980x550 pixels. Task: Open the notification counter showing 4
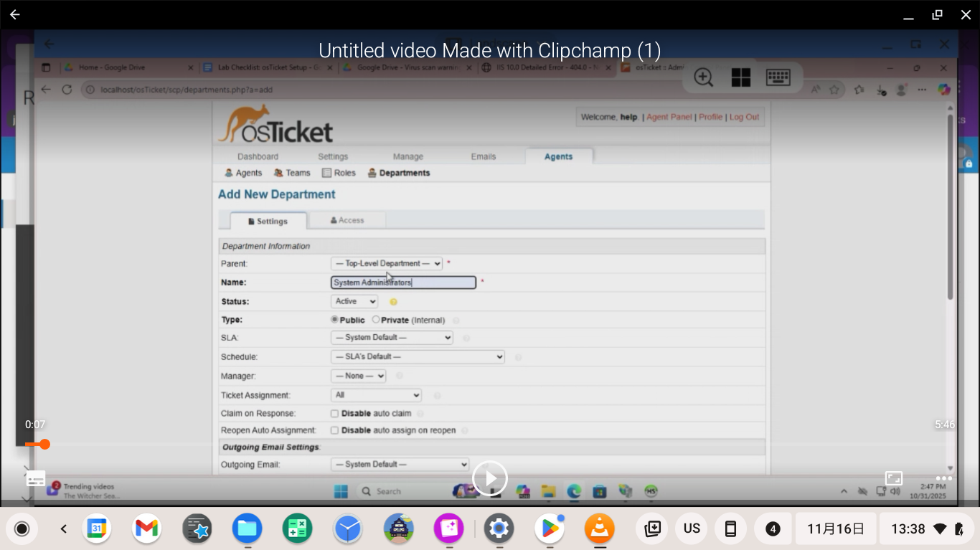[x=773, y=529]
